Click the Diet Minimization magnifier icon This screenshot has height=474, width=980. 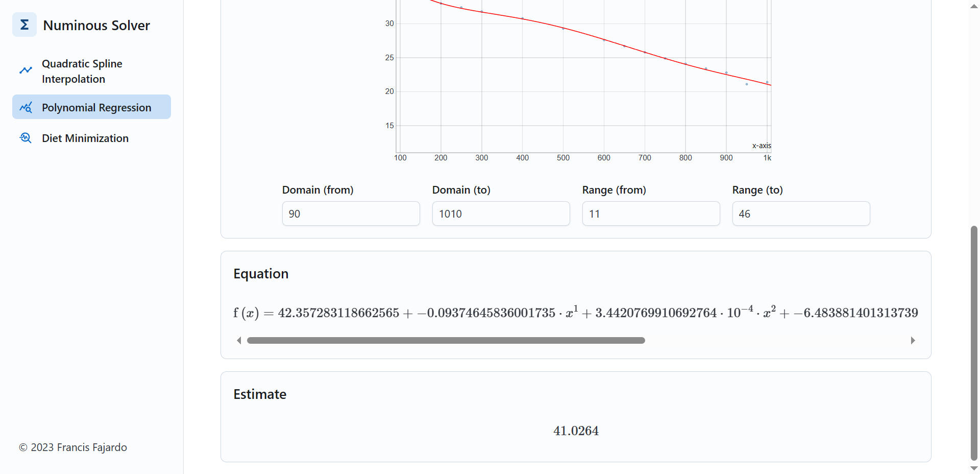coord(25,138)
